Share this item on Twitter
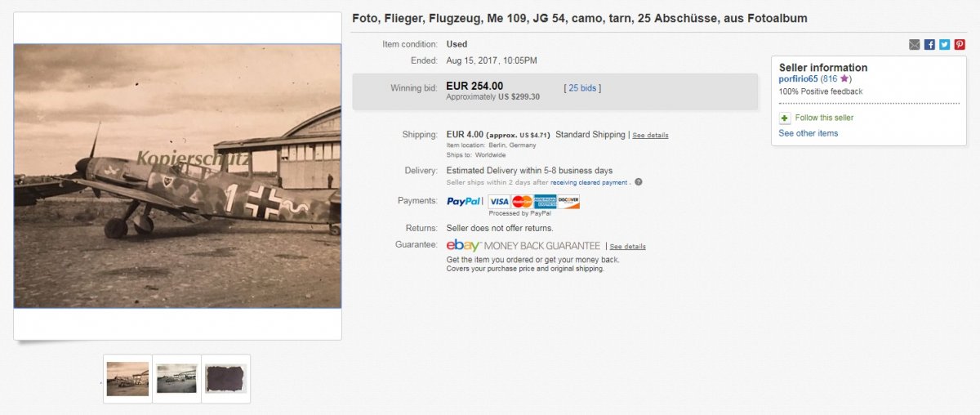 click(x=944, y=45)
